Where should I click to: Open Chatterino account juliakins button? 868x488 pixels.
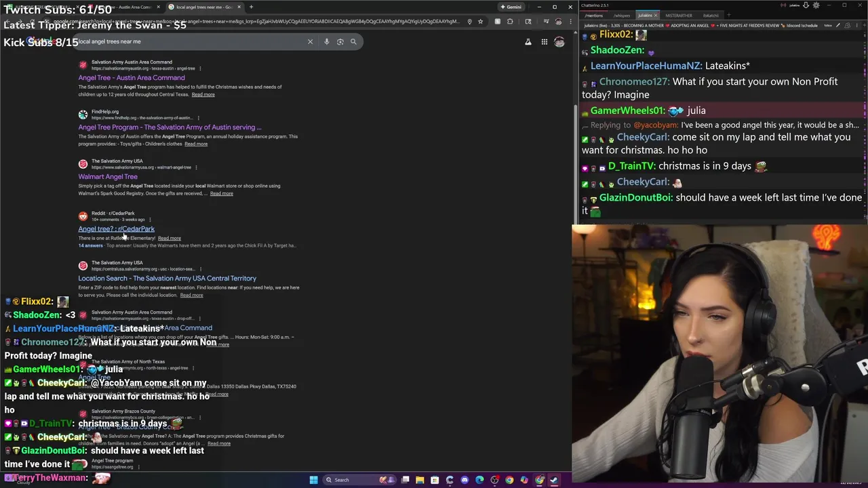pos(794,5)
